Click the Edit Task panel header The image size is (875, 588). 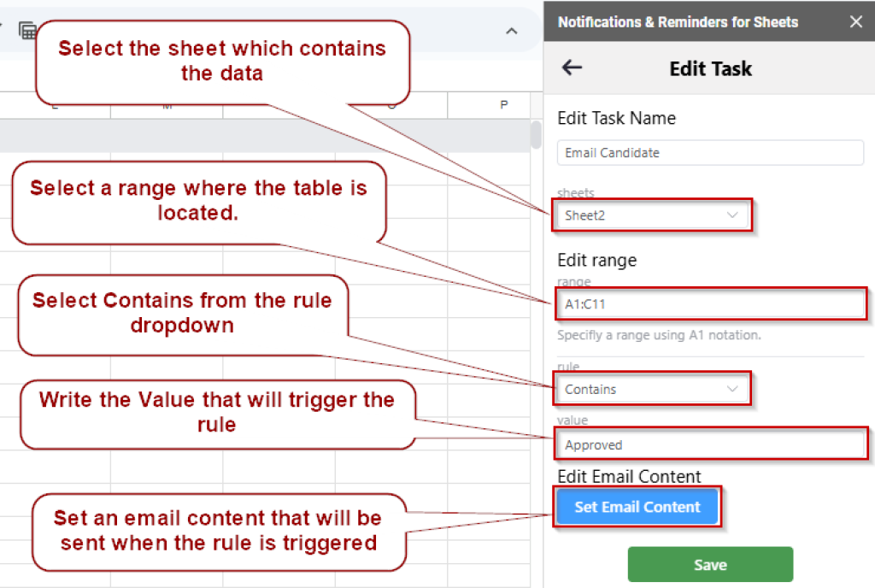[710, 68]
